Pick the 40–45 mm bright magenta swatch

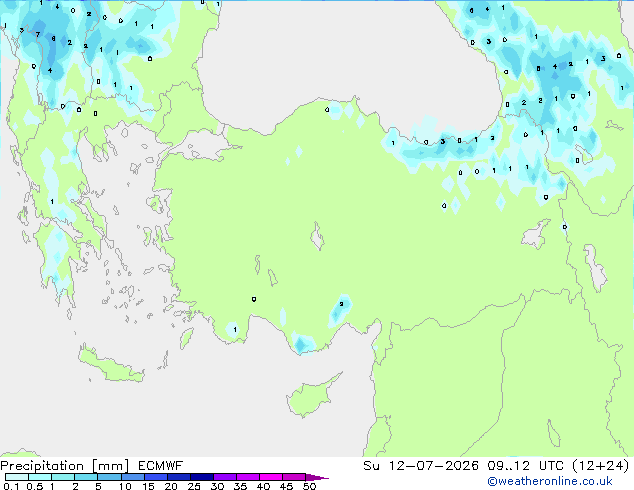pyautogui.click(x=271, y=477)
